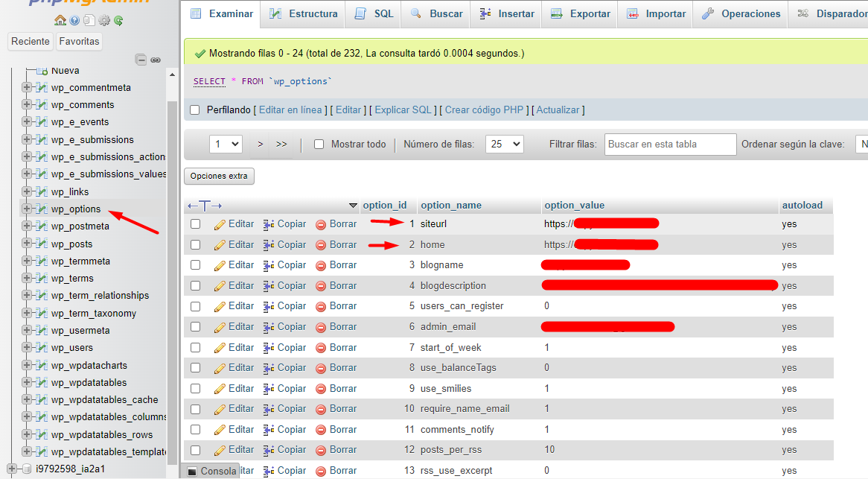Click the Buscar en esta tabla field

[671, 144]
